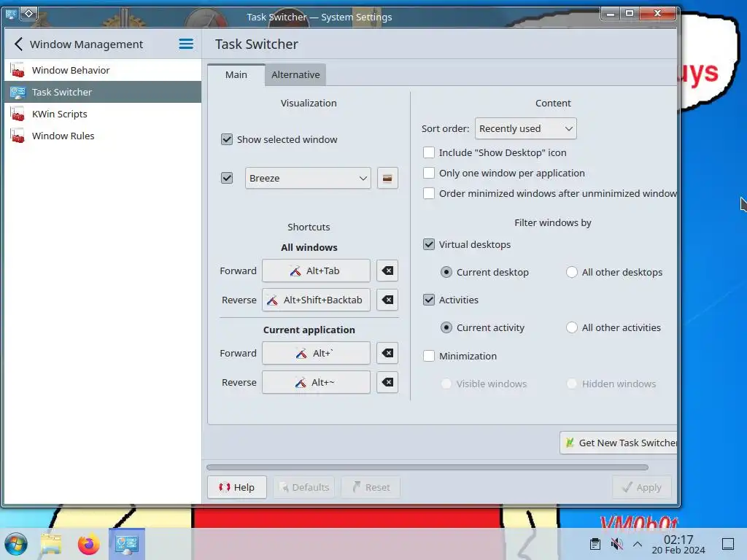Select Current desktop radio button
Screen dimensions: 747x560
coord(446,273)
